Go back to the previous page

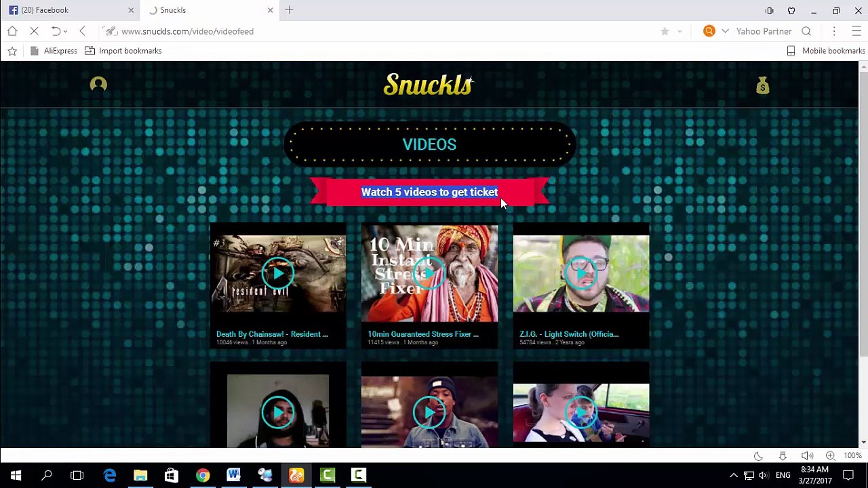coord(83,31)
